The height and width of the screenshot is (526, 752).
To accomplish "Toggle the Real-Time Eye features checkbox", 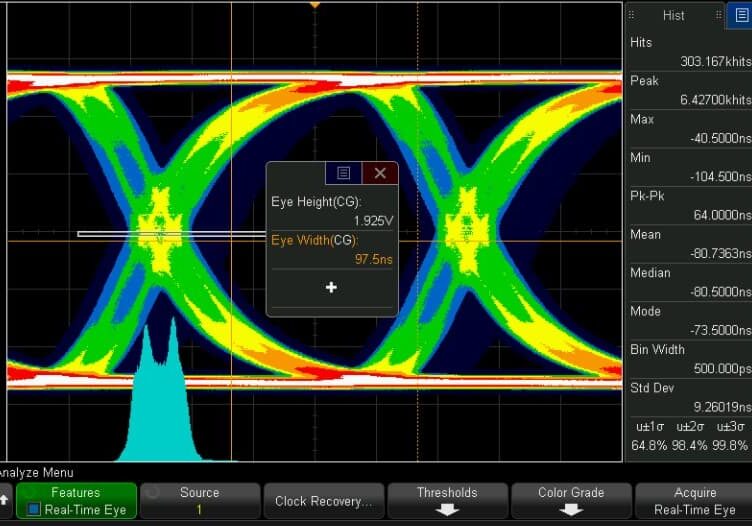I will 34,509.
